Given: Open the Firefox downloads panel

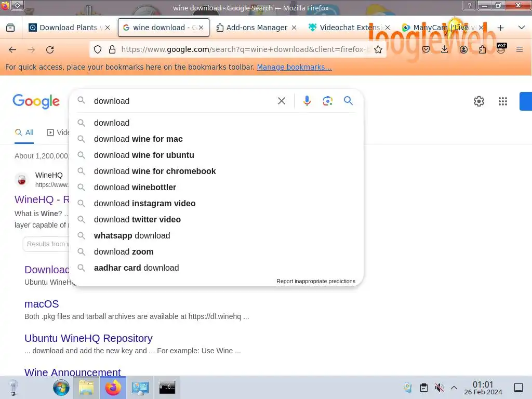Looking at the screenshot, I should pyautogui.click(x=445, y=49).
